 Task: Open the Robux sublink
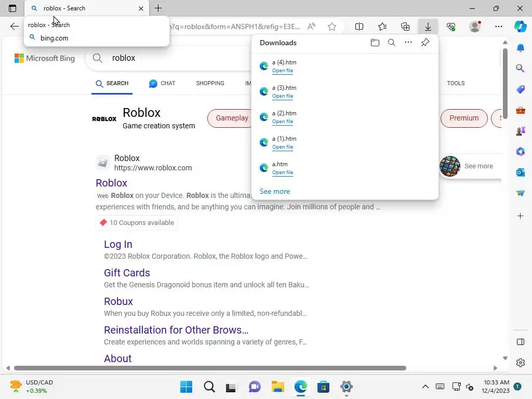tap(118, 301)
